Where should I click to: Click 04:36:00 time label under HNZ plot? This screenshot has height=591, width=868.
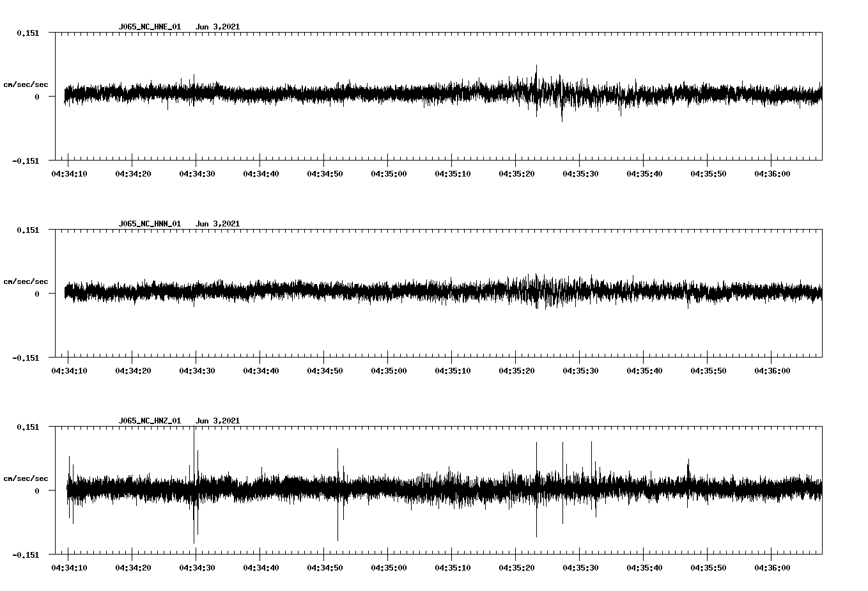(772, 568)
